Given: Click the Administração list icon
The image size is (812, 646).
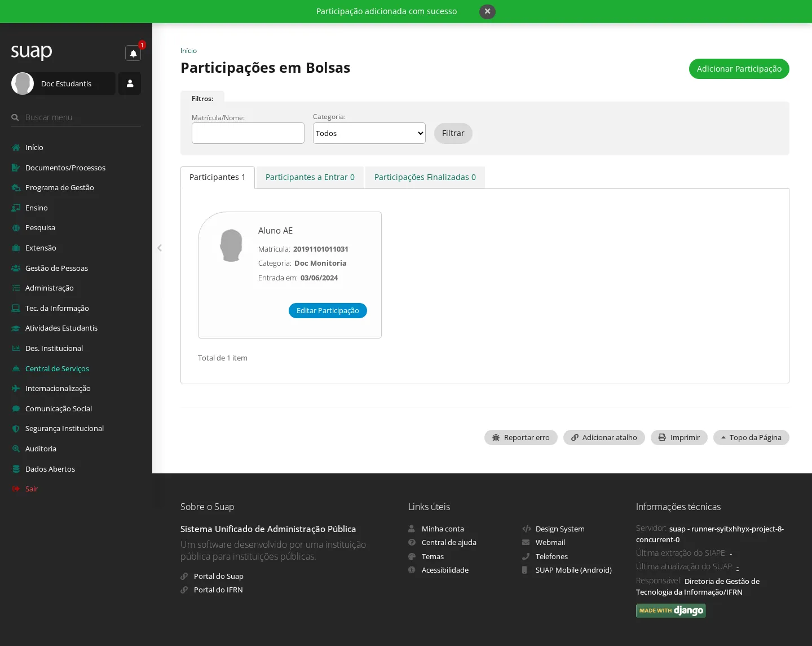Looking at the screenshot, I should pyautogui.click(x=16, y=288).
